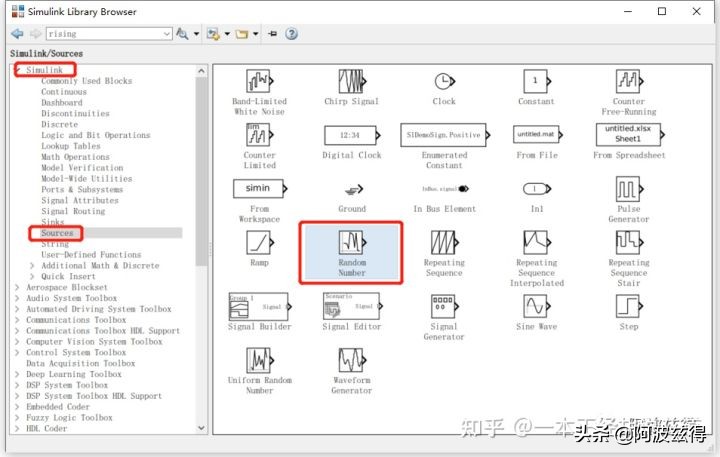Select the Sine Wave block
The height and width of the screenshot is (457, 720).
click(x=537, y=306)
